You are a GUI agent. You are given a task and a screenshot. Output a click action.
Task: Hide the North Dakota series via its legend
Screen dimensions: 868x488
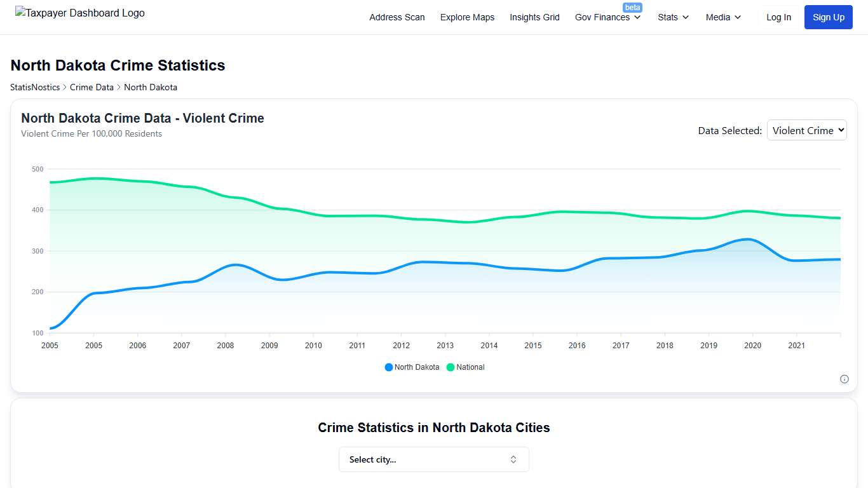tap(412, 367)
